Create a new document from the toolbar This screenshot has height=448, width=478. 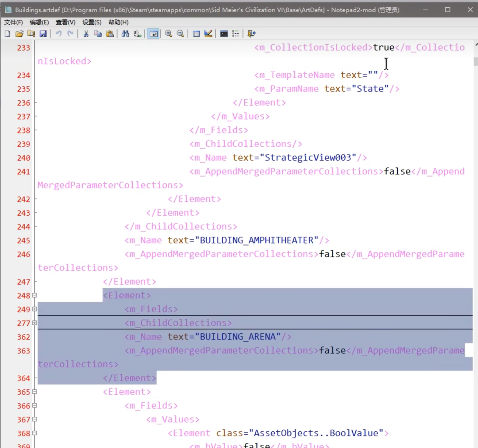pos(7,34)
